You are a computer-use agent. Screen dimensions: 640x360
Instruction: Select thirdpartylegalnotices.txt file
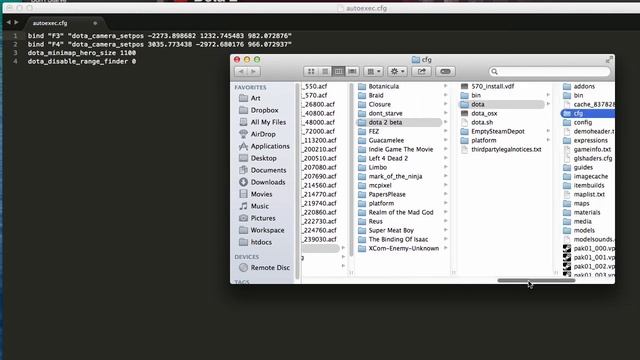(x=505, y=149)
